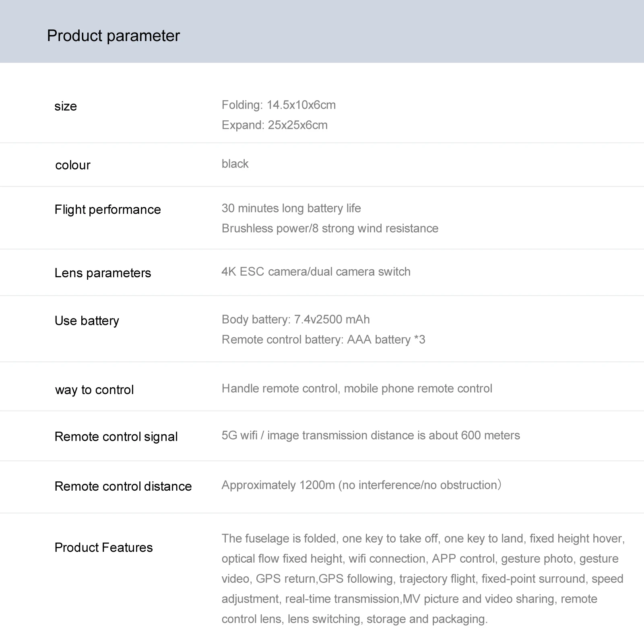The width and height of the screenshot is (644, 644).
Task: Click Approximately 1200m remote distance text
Action: [x=361, y=485]
